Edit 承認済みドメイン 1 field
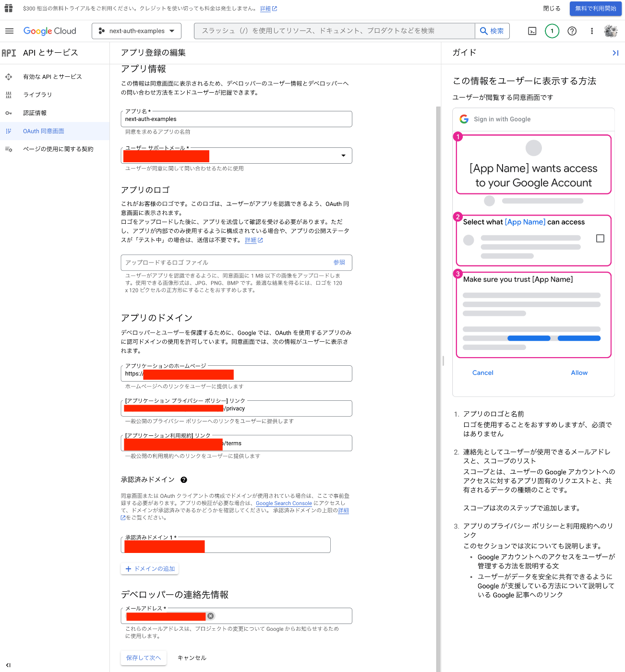The image size is (625, 672). point(226,545)
